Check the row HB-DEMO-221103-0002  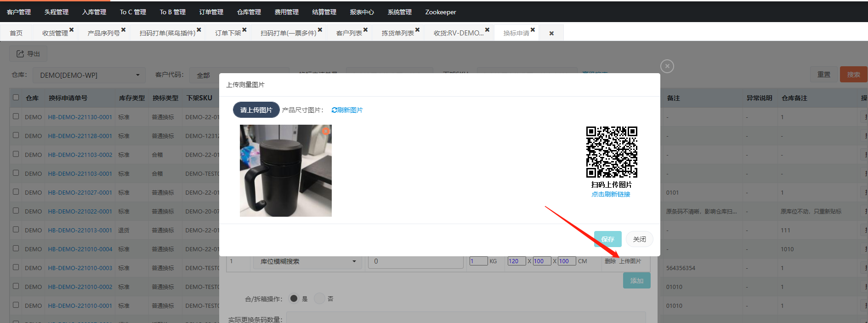[16, 154]
